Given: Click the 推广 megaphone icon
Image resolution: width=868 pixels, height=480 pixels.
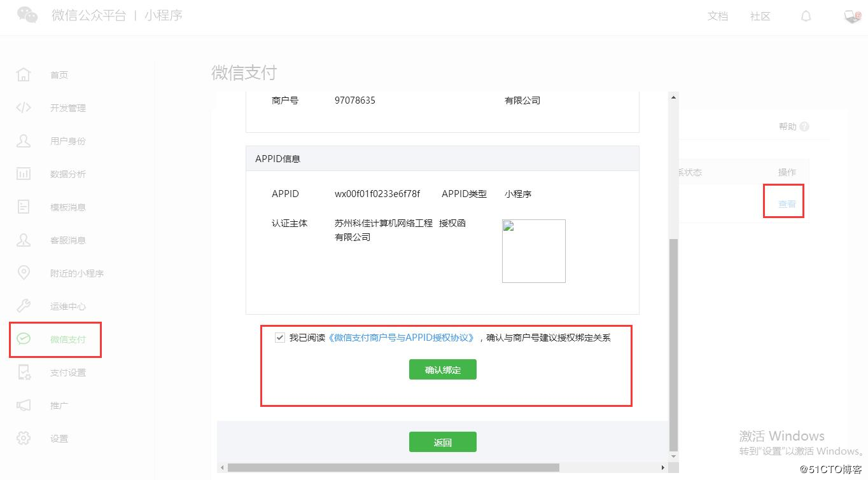Looking at the screenshot, I should [24, 405].
